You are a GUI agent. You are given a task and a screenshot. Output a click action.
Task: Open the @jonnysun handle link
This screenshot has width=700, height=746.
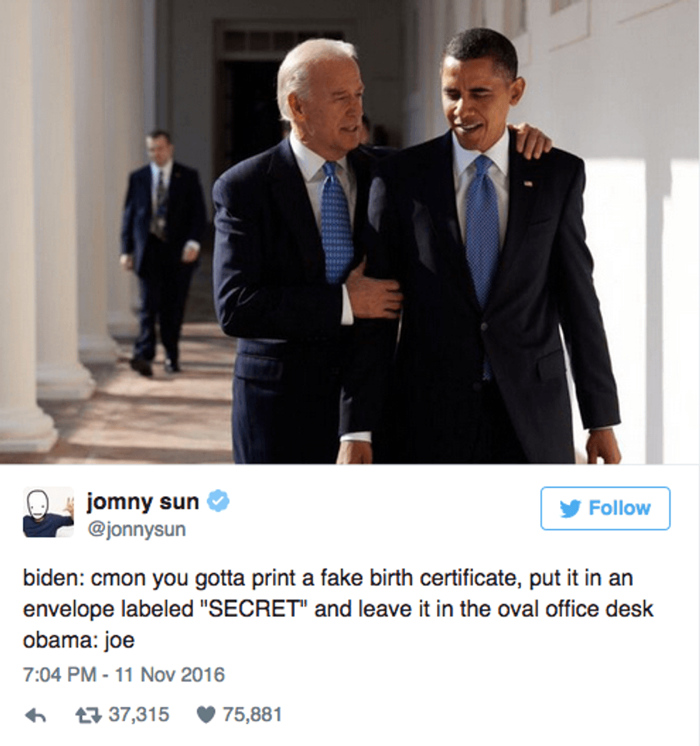[x=136, y=530]
